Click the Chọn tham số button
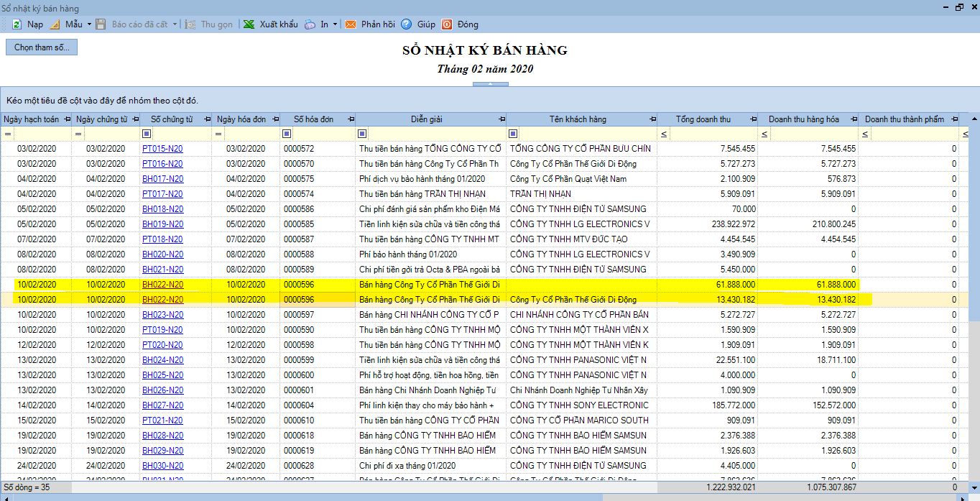980x501 pixels. click(x=42, y=47)
